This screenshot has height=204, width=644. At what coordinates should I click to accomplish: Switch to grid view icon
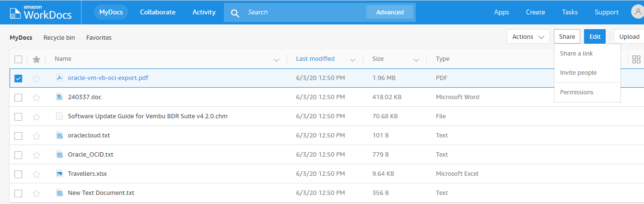(x=636, y=59)
